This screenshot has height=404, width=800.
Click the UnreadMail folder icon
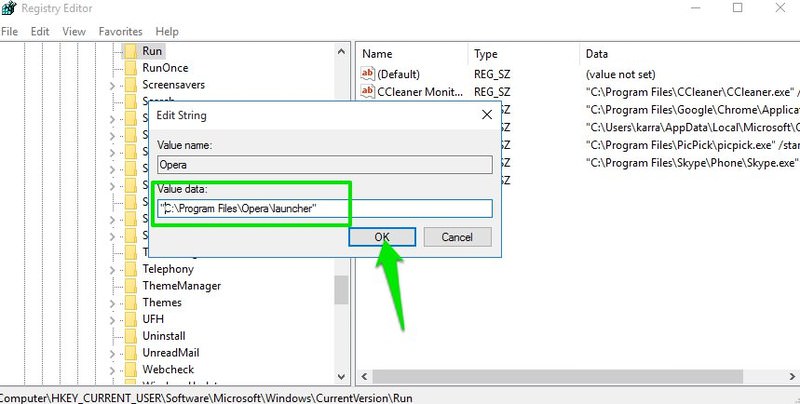point(131,353)
